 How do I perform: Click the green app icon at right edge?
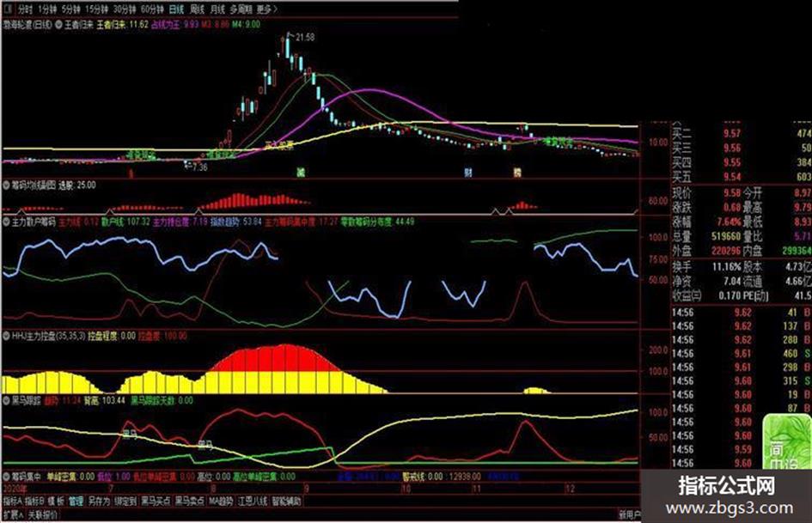coord(786,441)
